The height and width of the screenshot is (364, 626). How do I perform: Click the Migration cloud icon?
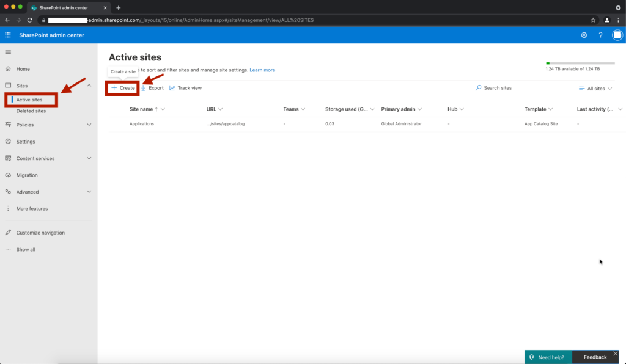pos(8,175)
